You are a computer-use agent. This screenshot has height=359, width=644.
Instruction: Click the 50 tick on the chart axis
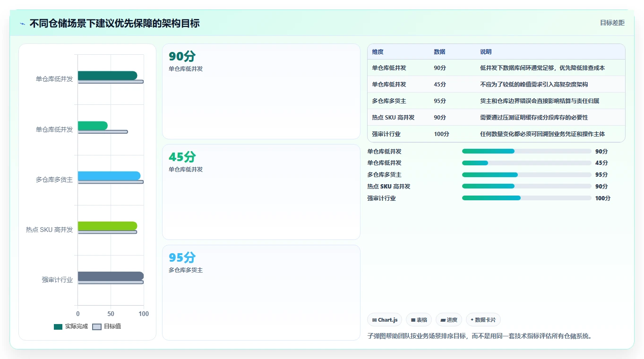click(111, 314)
